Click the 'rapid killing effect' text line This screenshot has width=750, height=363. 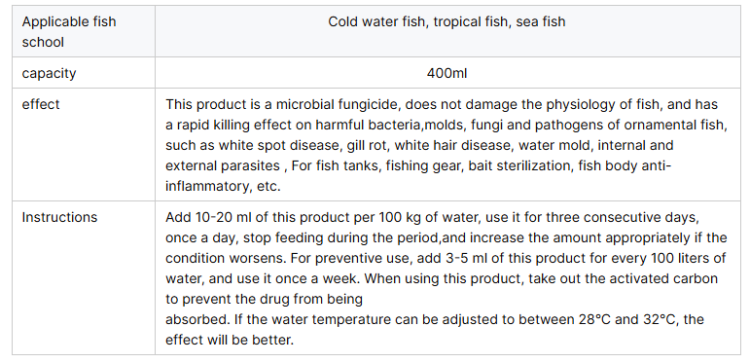click(x=446, y=125)
